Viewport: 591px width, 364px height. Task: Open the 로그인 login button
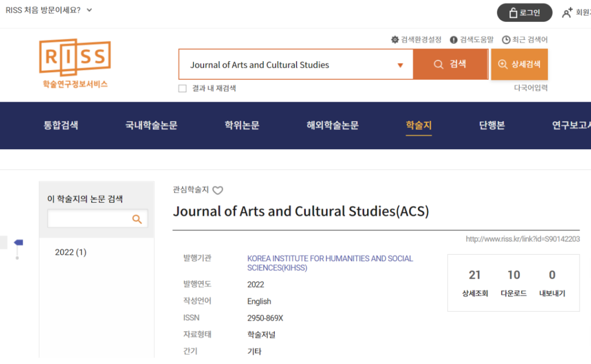[x=524, y=13]
